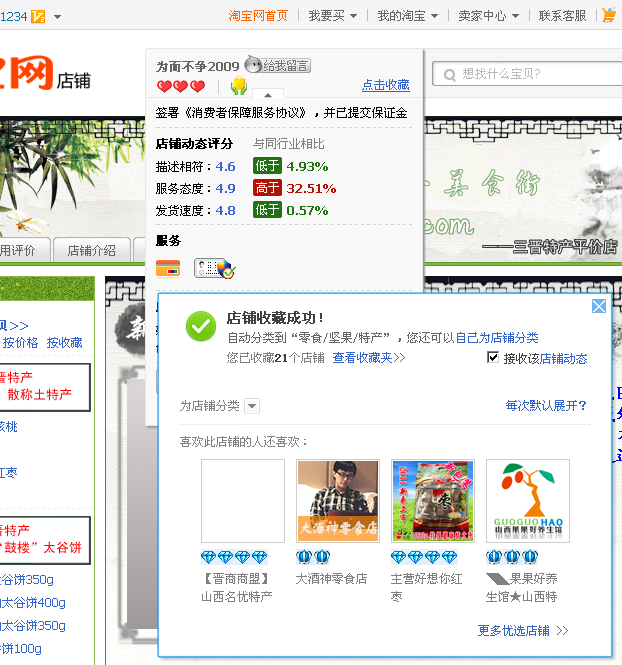Open 散称土特产 category
This screenshot has width=622, height=665.
39,394
